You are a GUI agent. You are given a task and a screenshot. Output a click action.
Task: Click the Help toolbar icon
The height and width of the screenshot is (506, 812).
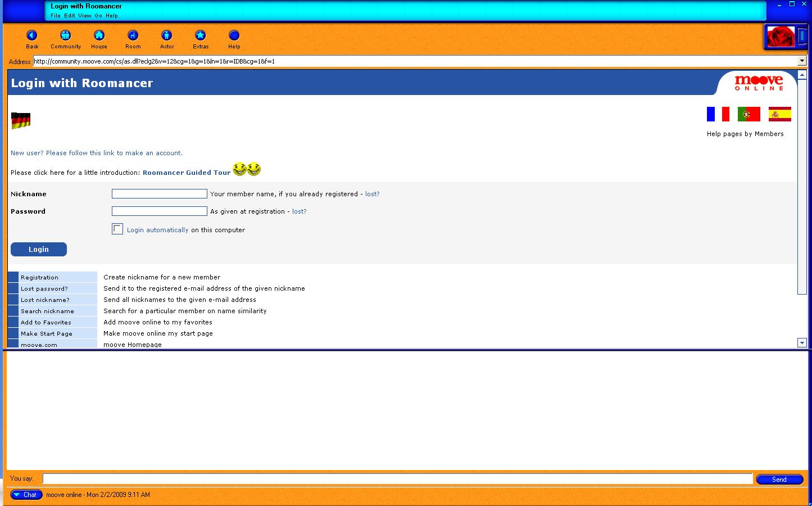point(234,35)
